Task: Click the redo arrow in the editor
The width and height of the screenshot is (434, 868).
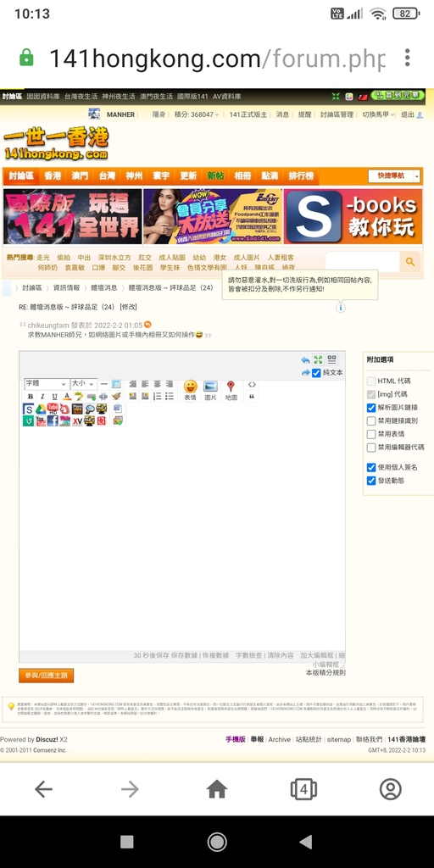Action: (x=305, y=373)
